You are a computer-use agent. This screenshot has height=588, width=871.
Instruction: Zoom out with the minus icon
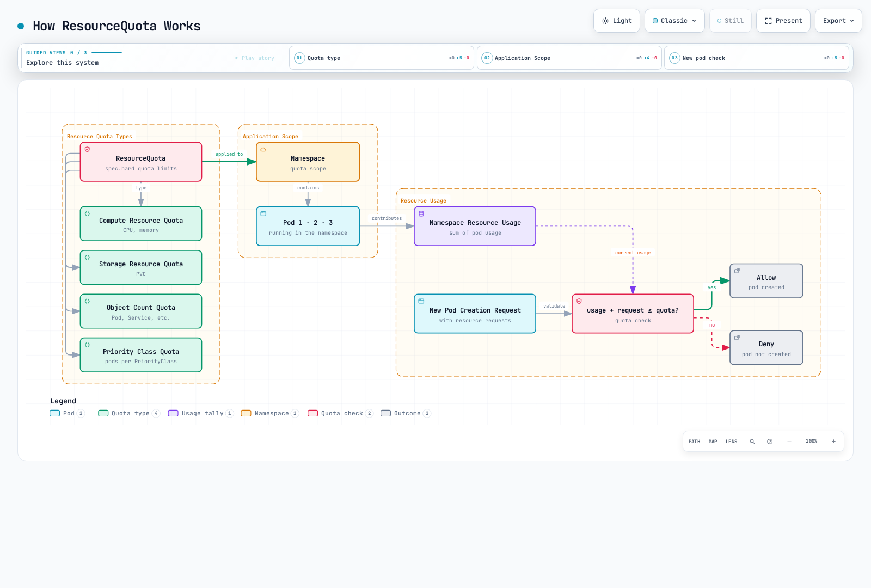[x=789, y=442]
